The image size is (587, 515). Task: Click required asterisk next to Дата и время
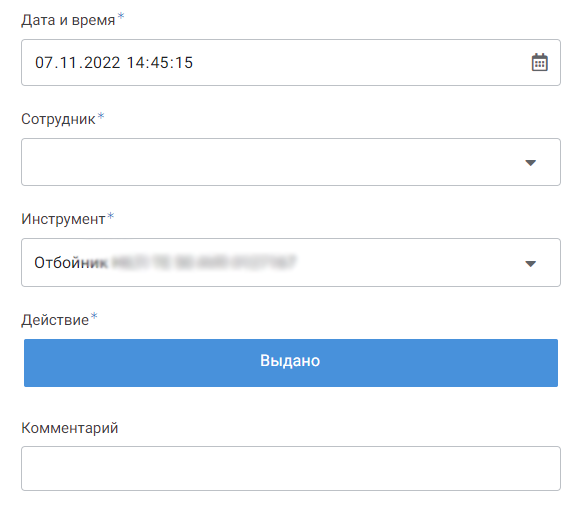121,16
